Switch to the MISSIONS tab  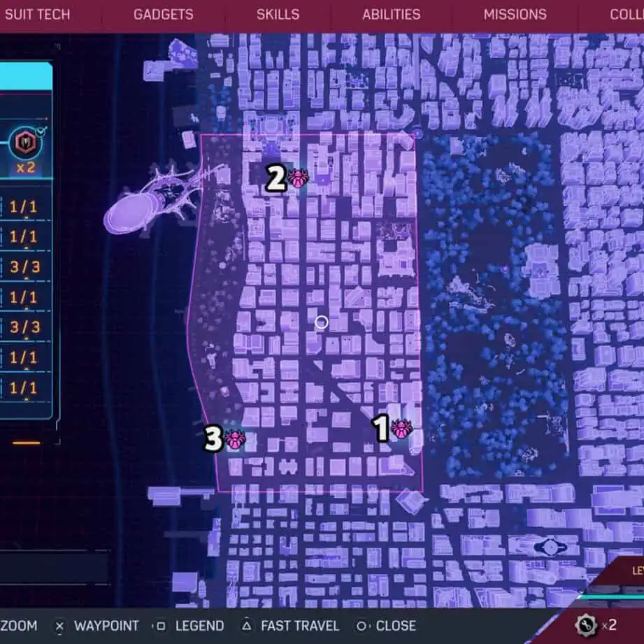tap(515, 15)
